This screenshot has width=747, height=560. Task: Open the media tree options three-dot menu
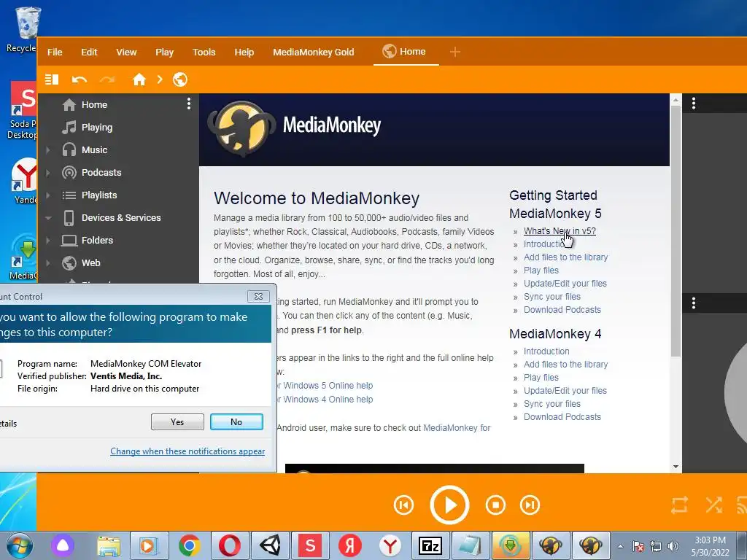point(189,104)
